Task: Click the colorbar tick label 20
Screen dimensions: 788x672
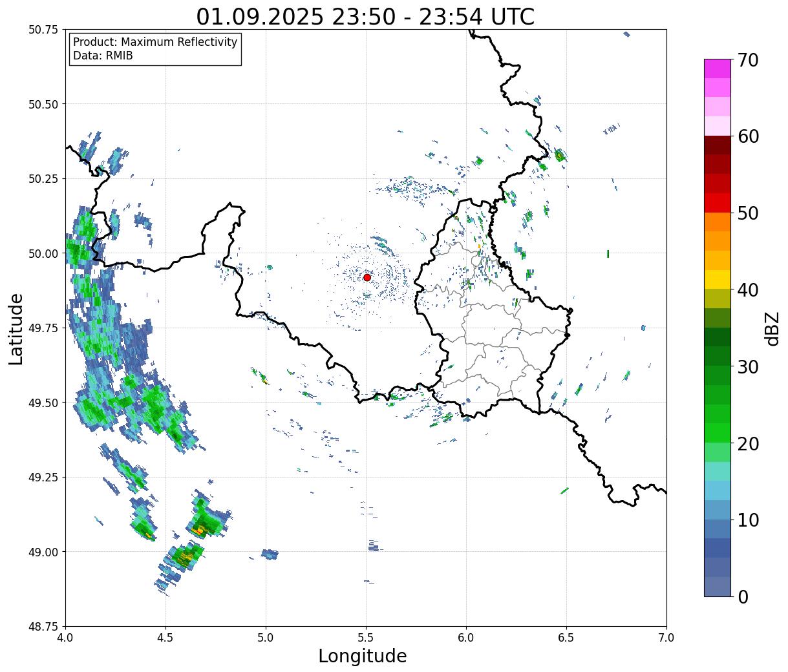Action: (x=748, y=443)
